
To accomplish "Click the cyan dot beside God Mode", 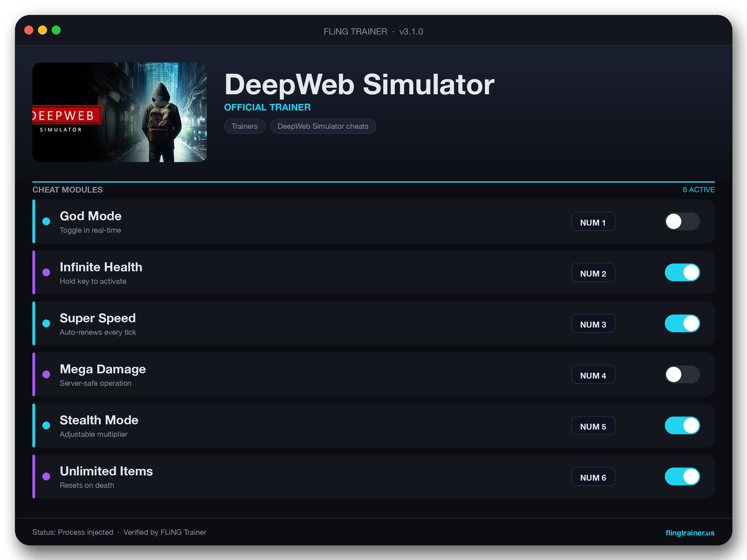I will (46, 222).
